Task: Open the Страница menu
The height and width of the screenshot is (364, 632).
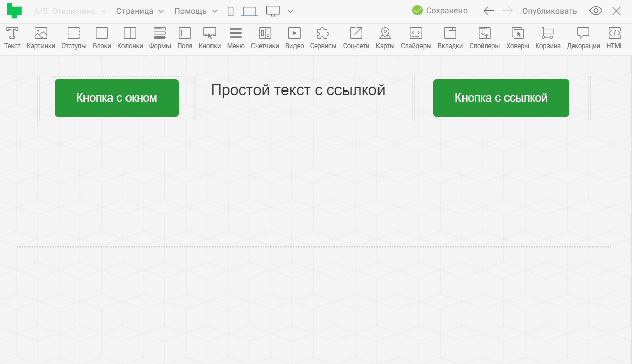Action: [x=140, y=11]
